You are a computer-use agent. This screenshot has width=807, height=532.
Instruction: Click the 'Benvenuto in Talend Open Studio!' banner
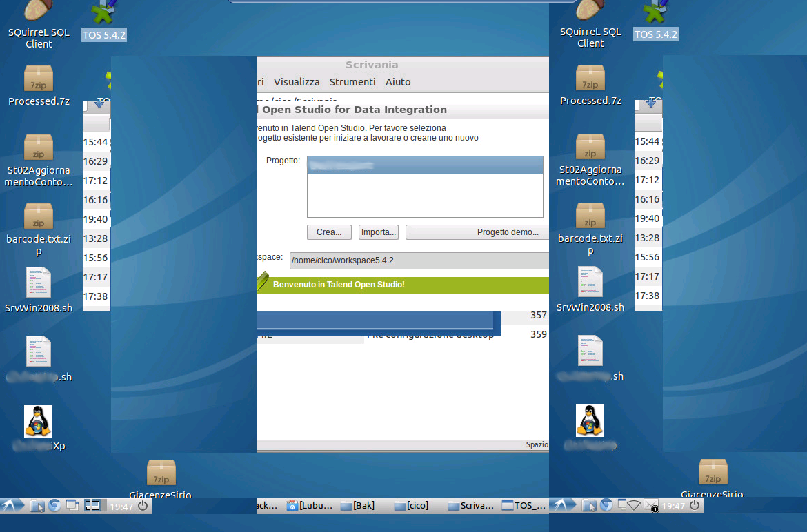[x=403, y=285]
